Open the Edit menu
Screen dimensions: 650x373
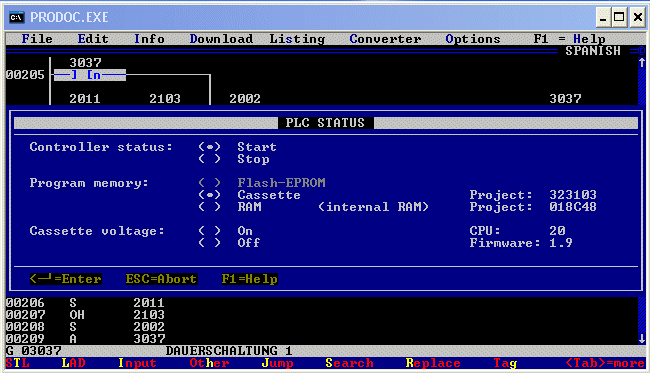[93, 39]
